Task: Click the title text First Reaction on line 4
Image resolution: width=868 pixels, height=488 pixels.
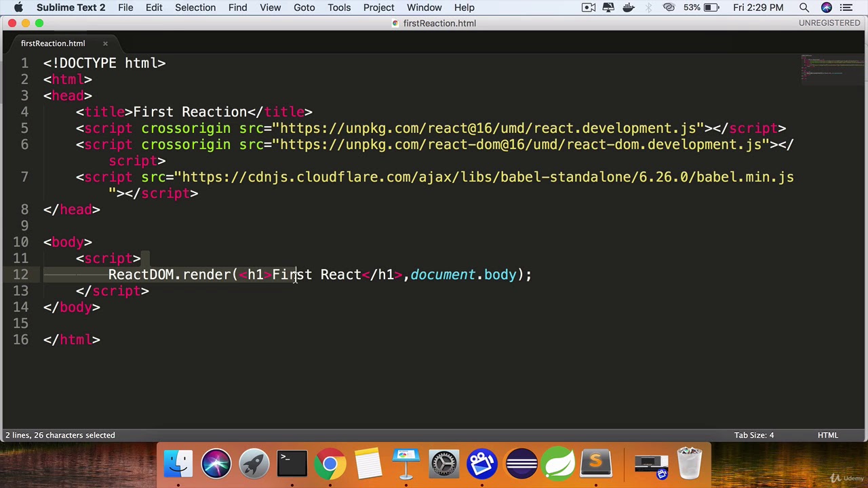Action: (x=190, y=112)
